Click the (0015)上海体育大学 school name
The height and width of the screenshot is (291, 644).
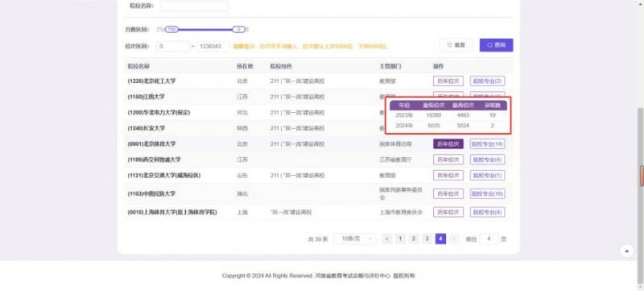(172, 212)
